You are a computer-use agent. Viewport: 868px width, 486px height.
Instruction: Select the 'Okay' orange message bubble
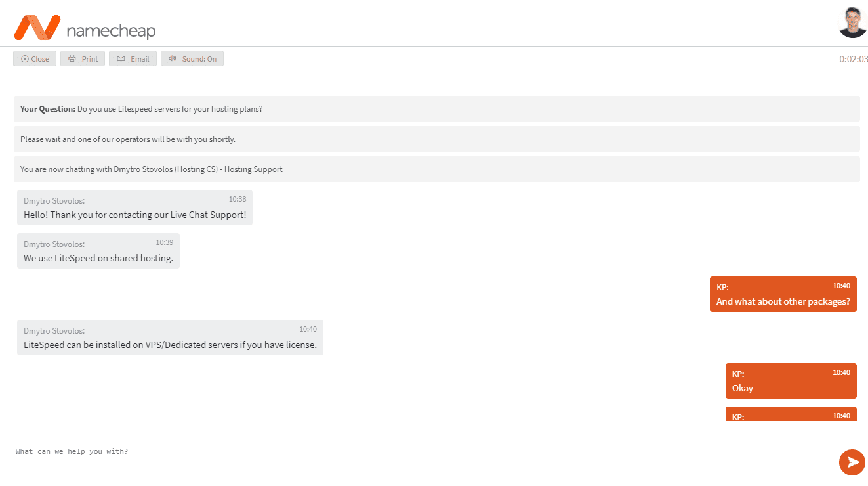pyautogui.click(x=791, y=381)
